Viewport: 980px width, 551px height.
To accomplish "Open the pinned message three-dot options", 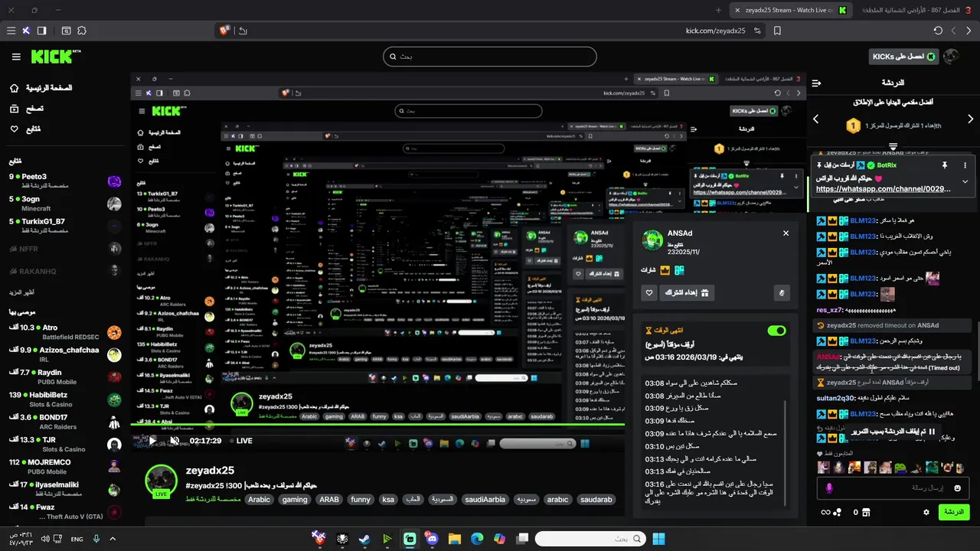I will pos(965,165).
